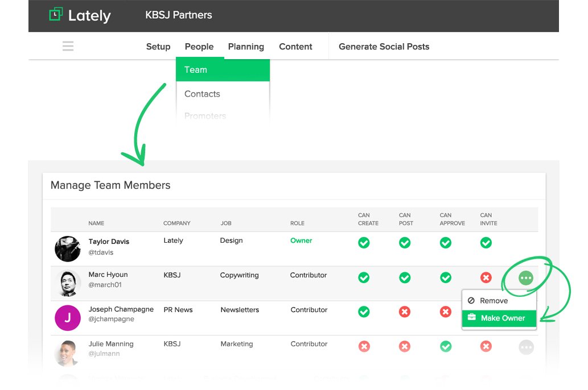Enable Joseph Champagne Can Approve permission
This screenshot has height=390, width=588.
point(446,312)
